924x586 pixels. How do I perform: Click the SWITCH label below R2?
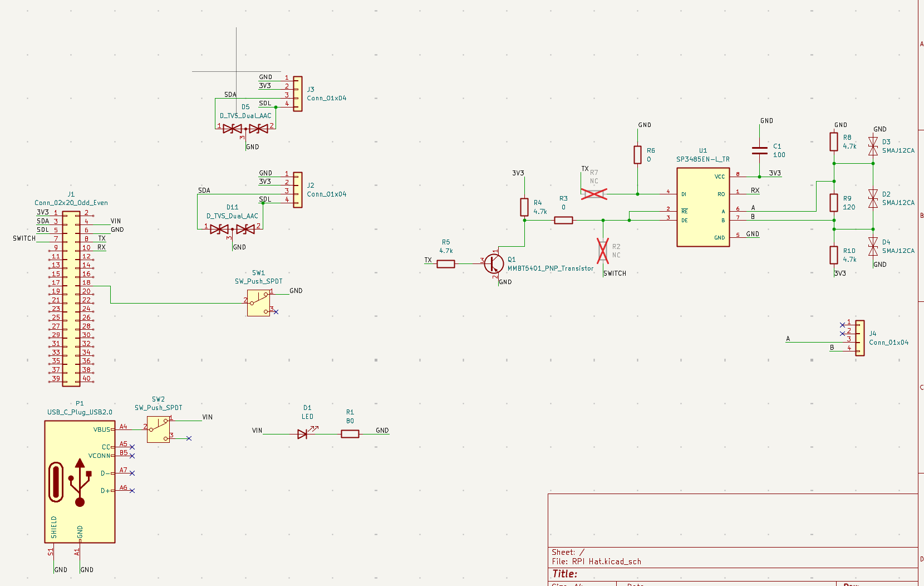pos(615,274)
